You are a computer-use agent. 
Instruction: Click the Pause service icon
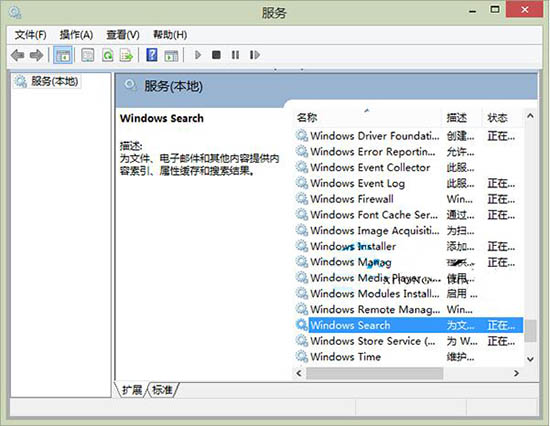point(235,55)
